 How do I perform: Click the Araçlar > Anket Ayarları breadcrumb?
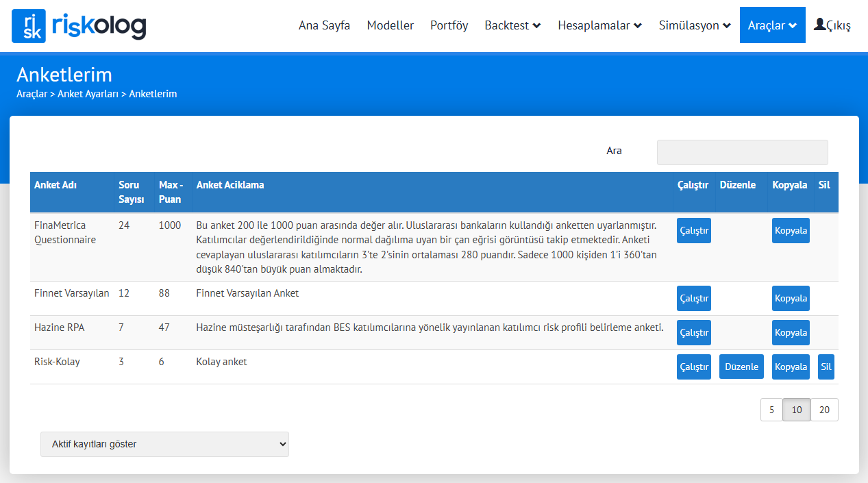tap(67, 94)
